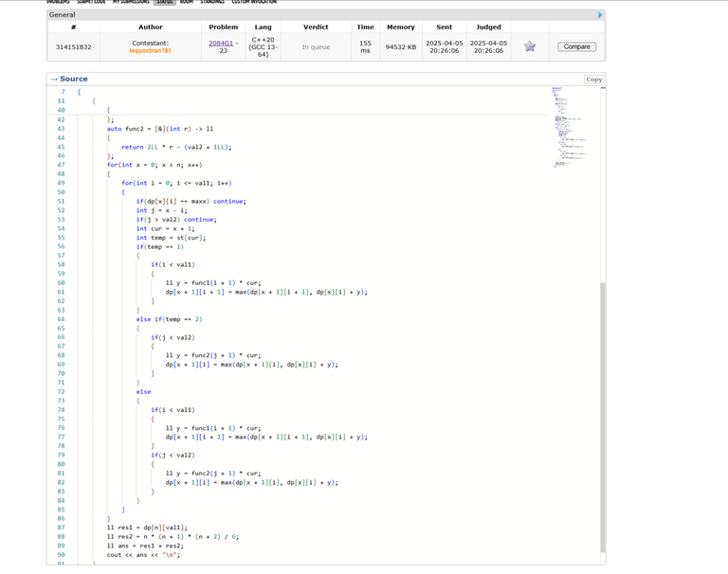Click the submission ID 314151832
Image resolution: width=728 pixels, height=574 pixels.
[x=73, y=46]
